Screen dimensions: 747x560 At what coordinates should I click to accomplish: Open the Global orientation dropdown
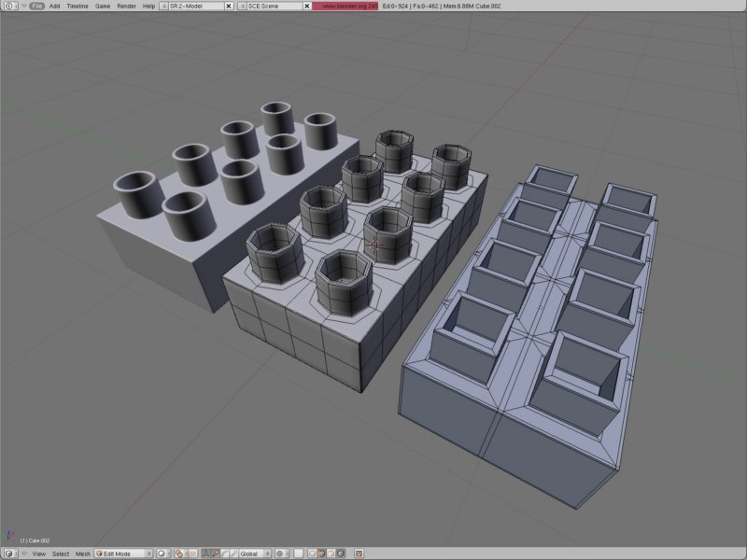point(255,553)
